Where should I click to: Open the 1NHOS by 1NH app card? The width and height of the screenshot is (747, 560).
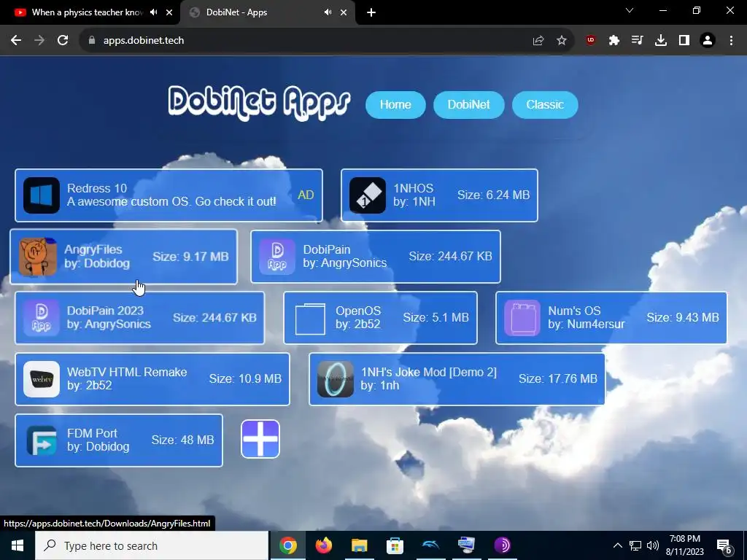439,195
